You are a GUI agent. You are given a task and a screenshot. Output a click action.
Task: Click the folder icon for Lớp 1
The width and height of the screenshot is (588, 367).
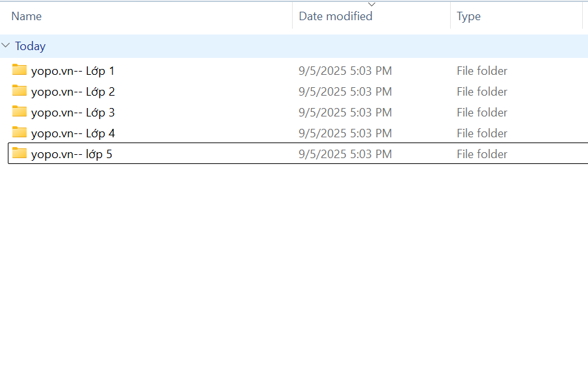20,70
